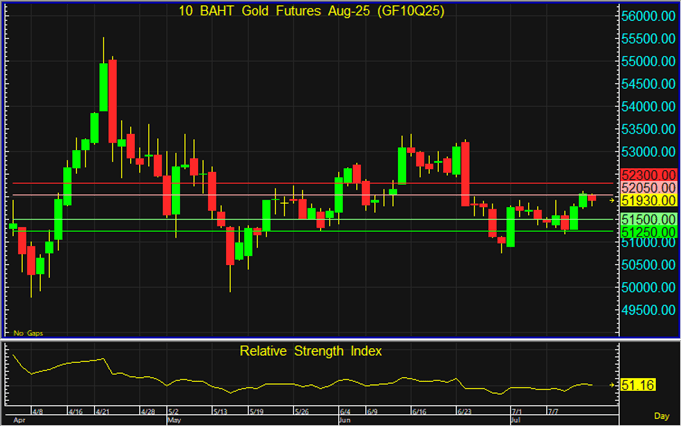
Task: Click the yellow current-price arrow marker
Action: tap(612, 200)
